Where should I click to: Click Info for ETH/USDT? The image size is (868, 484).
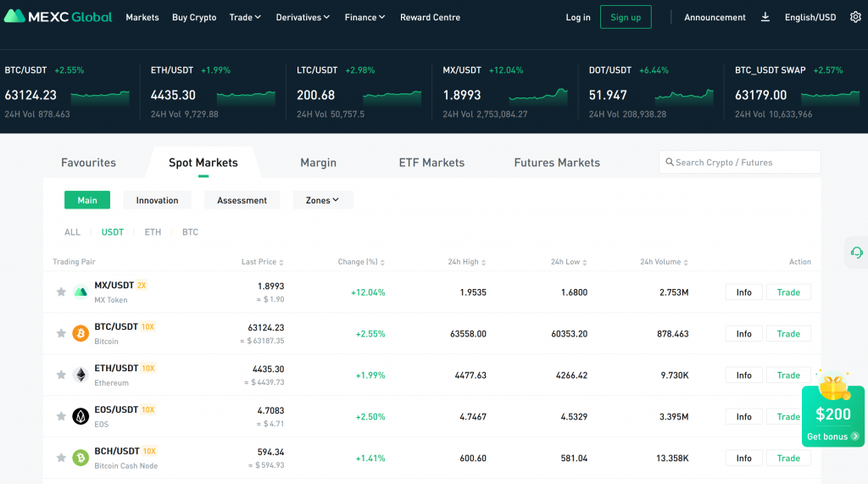(x=744, y=375)
